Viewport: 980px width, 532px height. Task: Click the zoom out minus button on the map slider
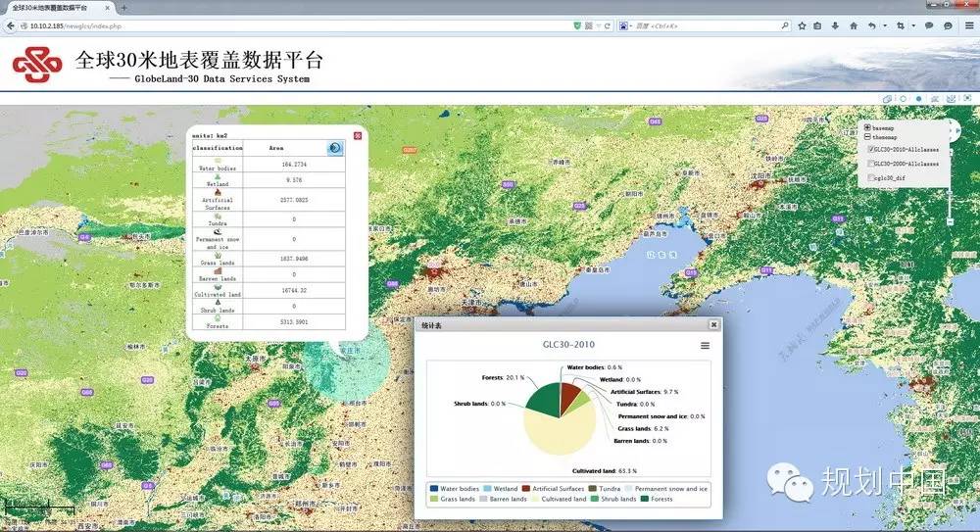point(950,221)
